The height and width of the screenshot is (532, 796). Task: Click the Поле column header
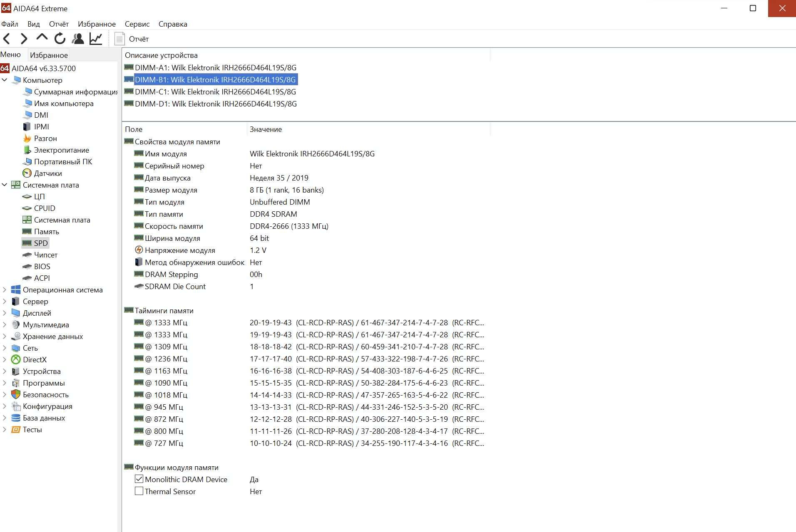184,129
